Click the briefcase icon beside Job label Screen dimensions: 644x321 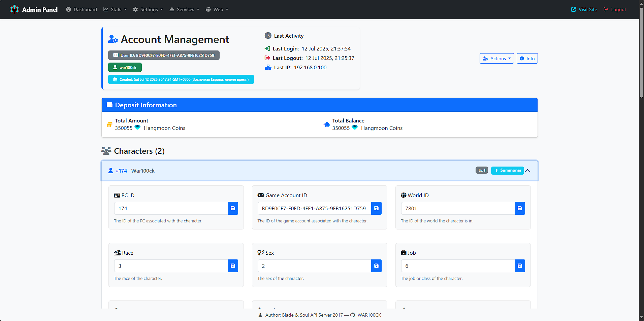pos(404,253)
